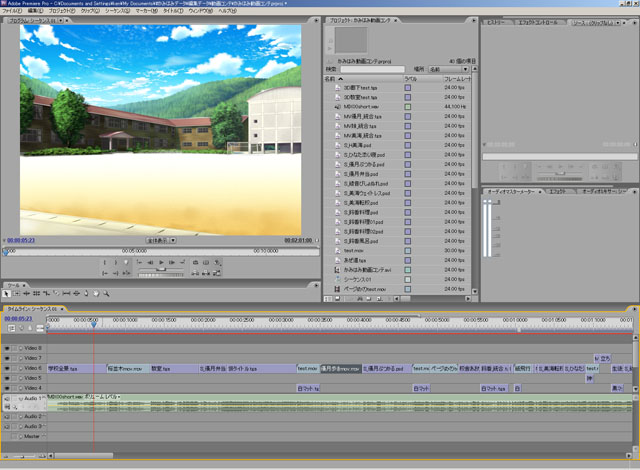This screenshot has width=640, height=470.
Task: Select the Slide tool
Action: [x=76, y=293]
